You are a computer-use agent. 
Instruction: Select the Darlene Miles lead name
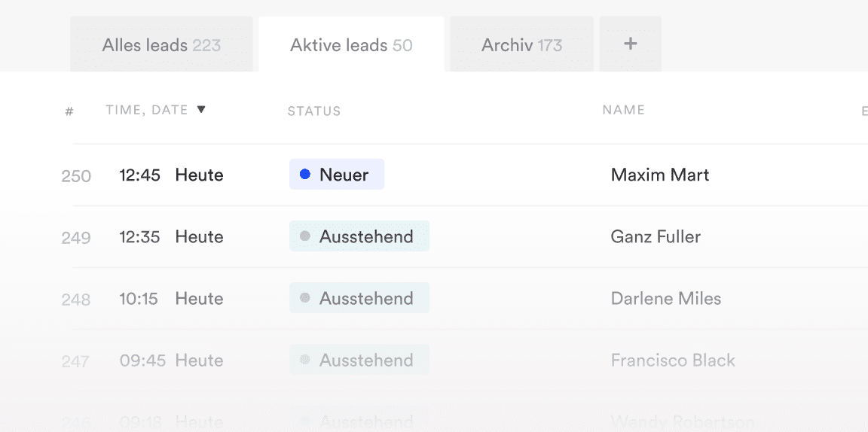pos(665,298)
